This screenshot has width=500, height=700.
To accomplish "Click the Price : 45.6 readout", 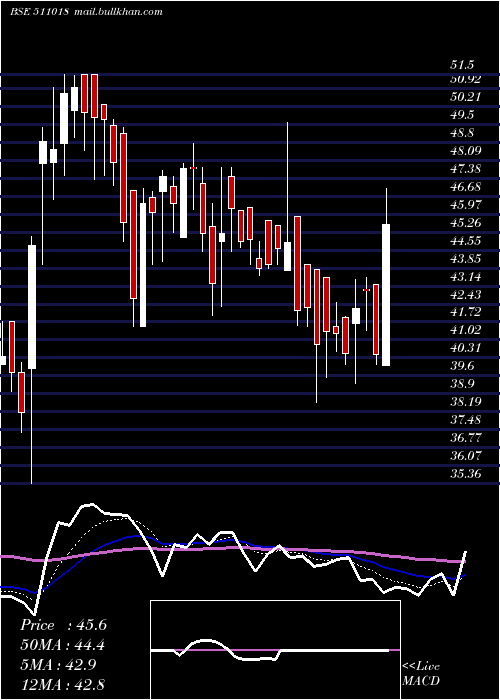I will point(63,625).
